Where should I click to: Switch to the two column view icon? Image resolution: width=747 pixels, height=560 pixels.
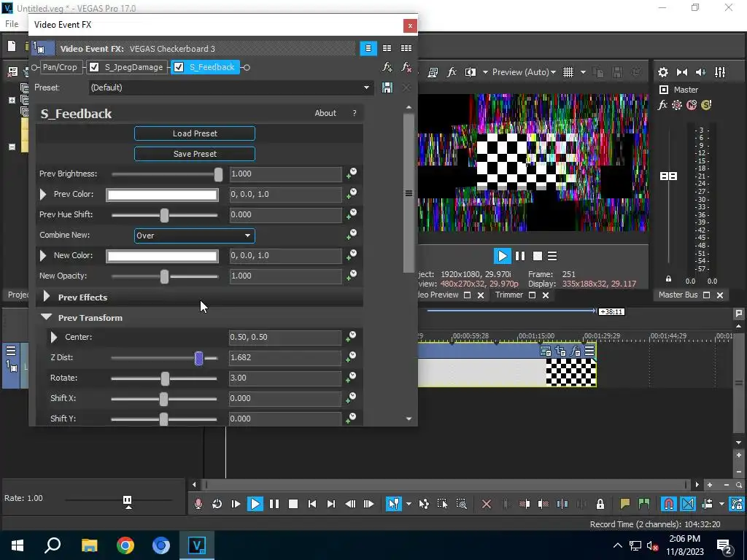pyautogui.click(x=387, y=48)
